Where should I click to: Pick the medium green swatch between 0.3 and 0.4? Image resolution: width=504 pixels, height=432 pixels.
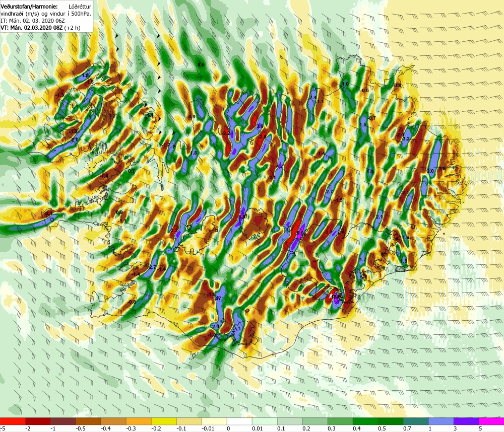point(340,421)
